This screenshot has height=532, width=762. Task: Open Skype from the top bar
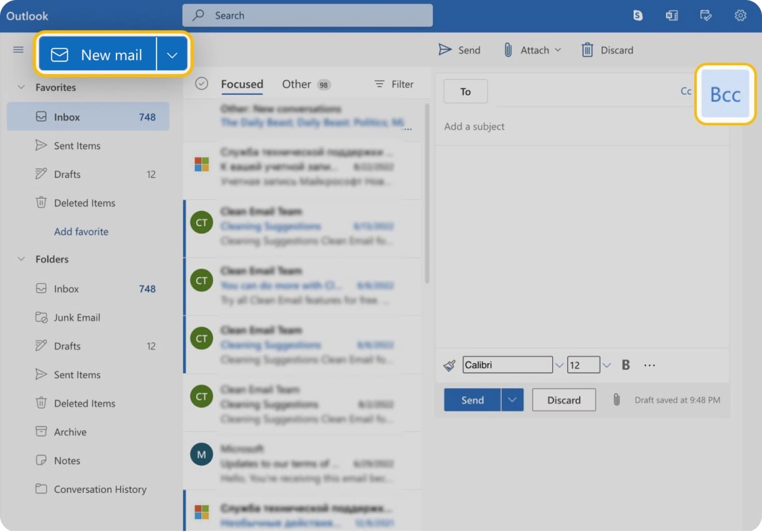(637, 16)
